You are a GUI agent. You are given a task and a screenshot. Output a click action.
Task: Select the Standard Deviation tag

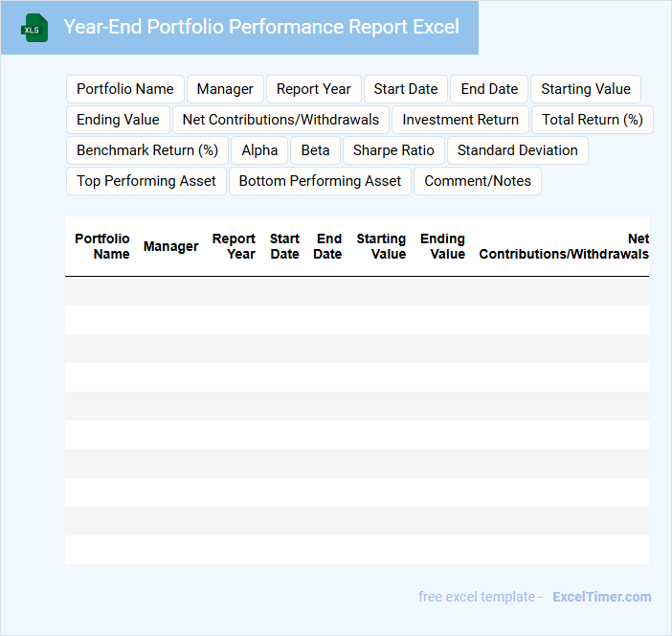[x=518, y=150]
